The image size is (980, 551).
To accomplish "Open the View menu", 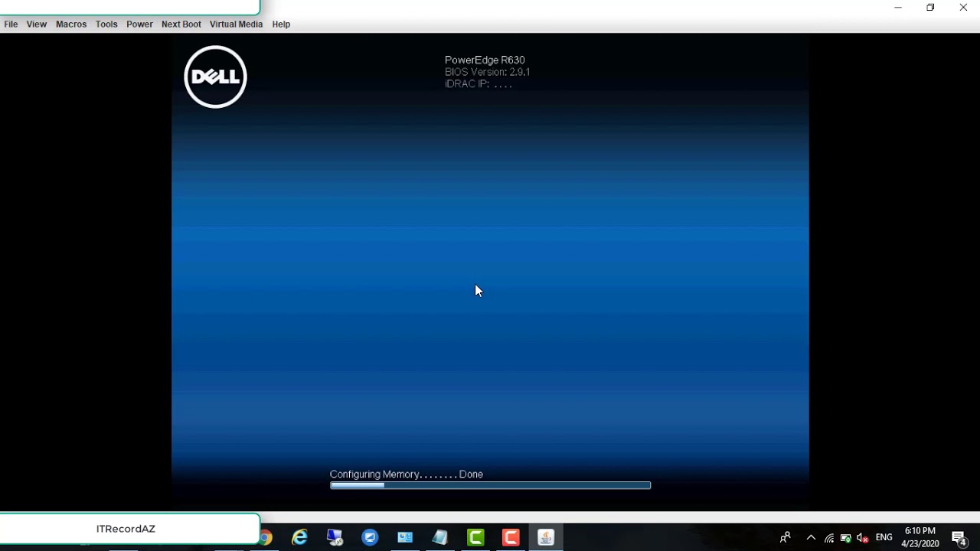I will 37,24.
